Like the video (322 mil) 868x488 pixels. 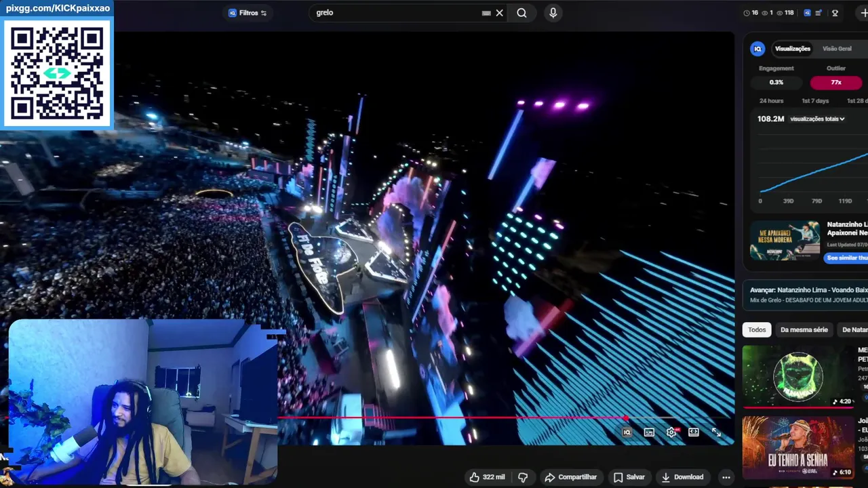(x=487, y=477)
